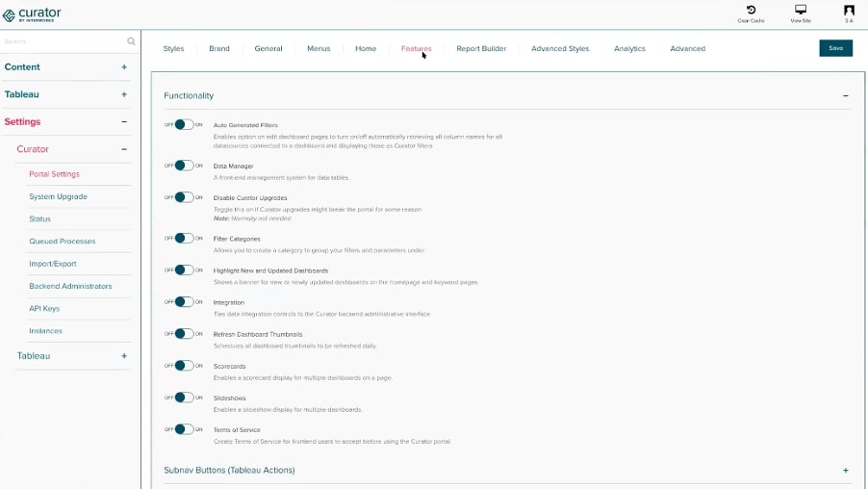Click the Clear Cache icon

click(751, 10)
